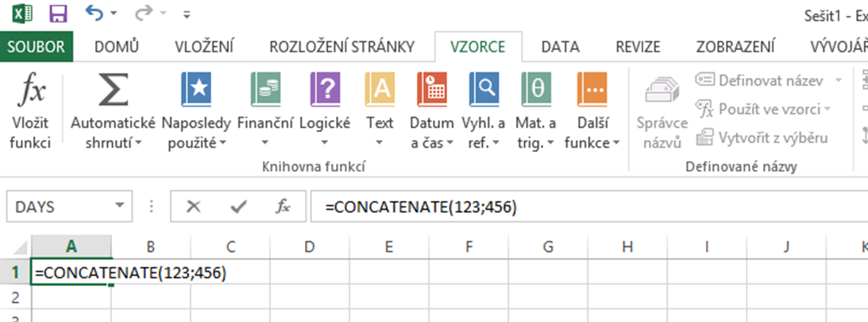The width and height of the screenshot is (868, 322).
Task: Open Mat. a trig. functions icon
Action: coord(536,90)
